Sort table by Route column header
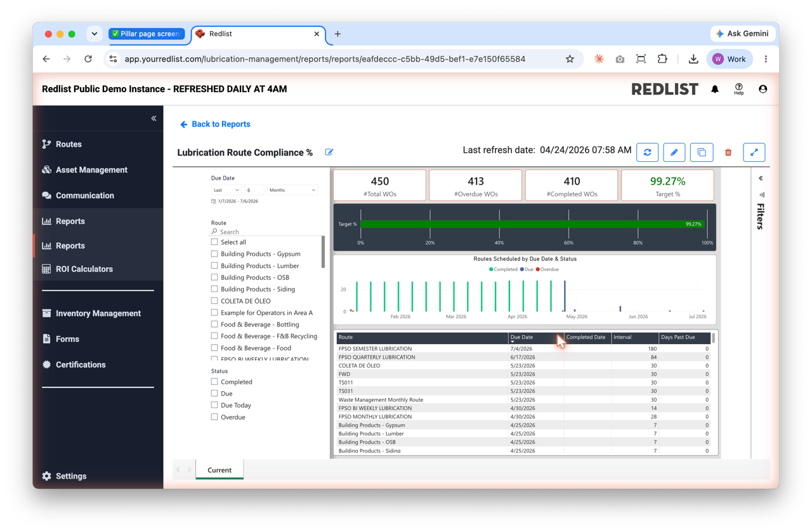Image resolution: width=812 pixels, height=532 pixels. point(422,338)
